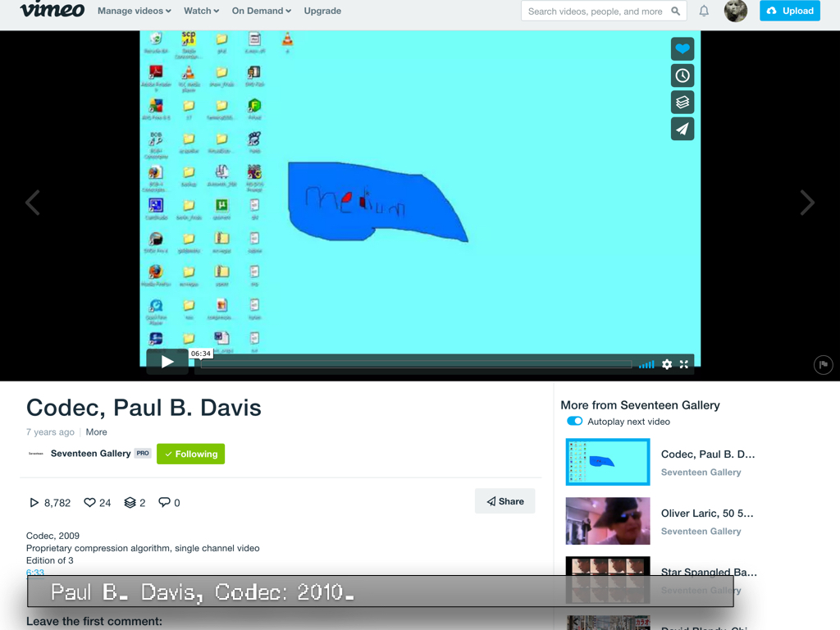Open the Oliver Laric, 50 5... title
Image resolution: width=840 pixels, height=630 pixels.
(707, 514)
